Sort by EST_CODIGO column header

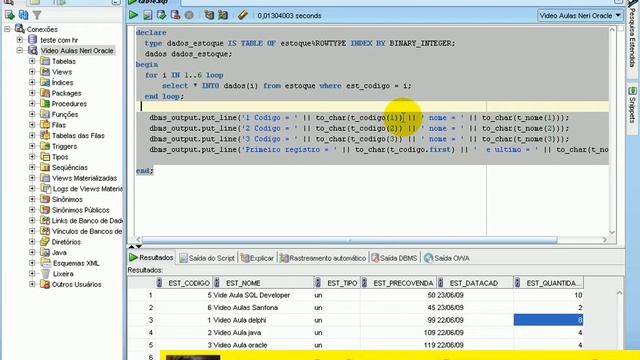(x=184, y=283)
